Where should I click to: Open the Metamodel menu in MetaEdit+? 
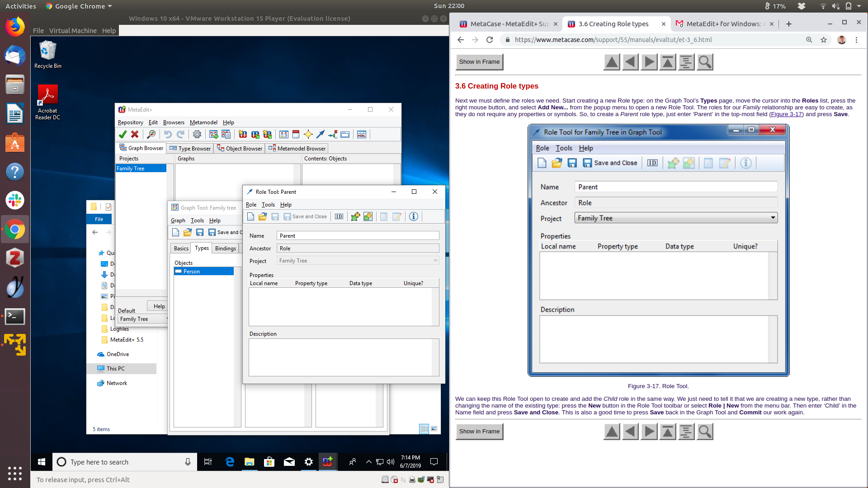[203, 122]
